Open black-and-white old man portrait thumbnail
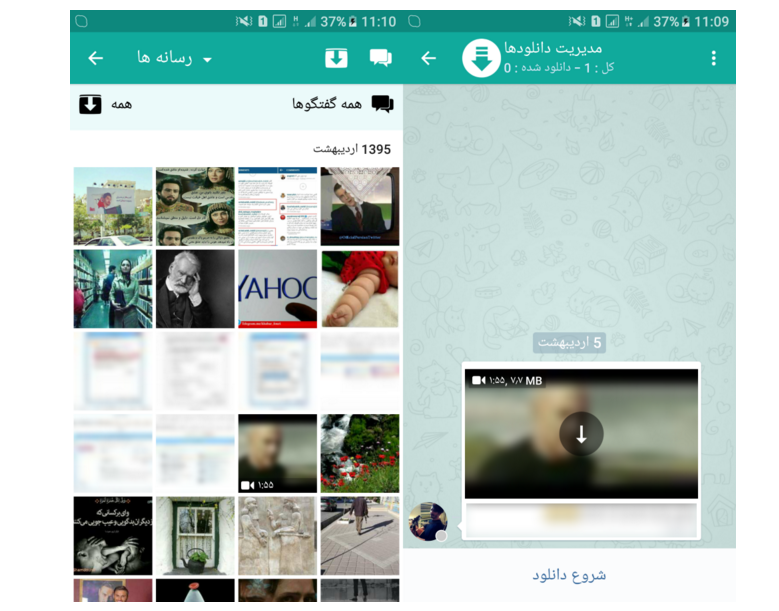779x611 pixels. pos(195,289)
